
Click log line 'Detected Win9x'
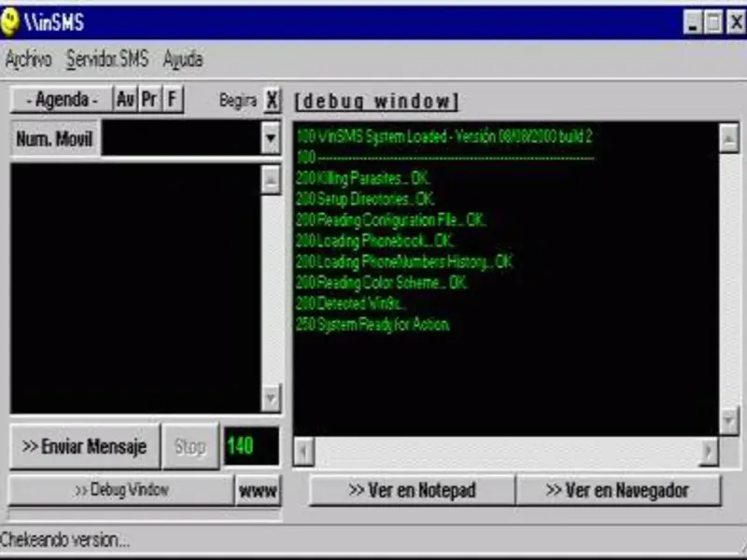click(351, 303)
